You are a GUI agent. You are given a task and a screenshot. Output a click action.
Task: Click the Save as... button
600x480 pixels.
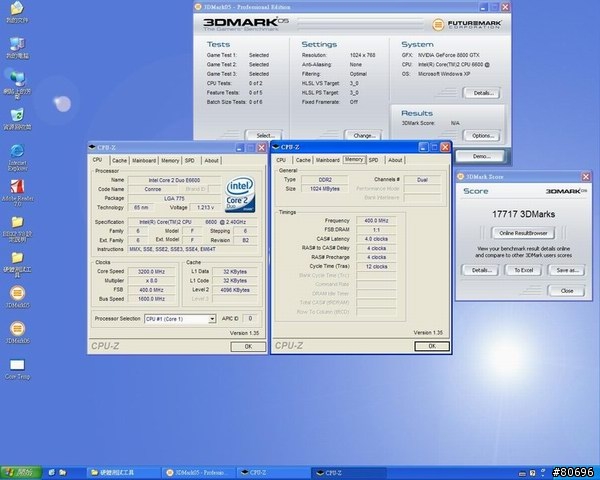[x=567, y=270]
